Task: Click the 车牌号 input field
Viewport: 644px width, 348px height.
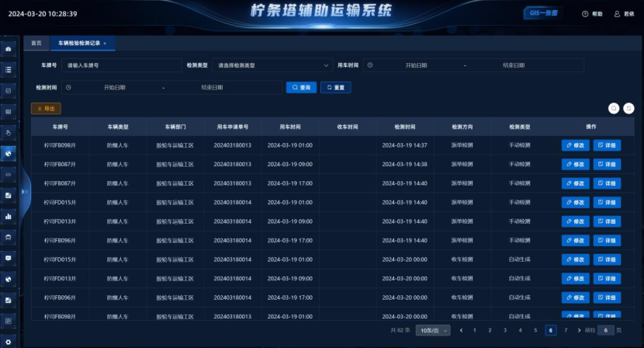Action: coord(120,65)
